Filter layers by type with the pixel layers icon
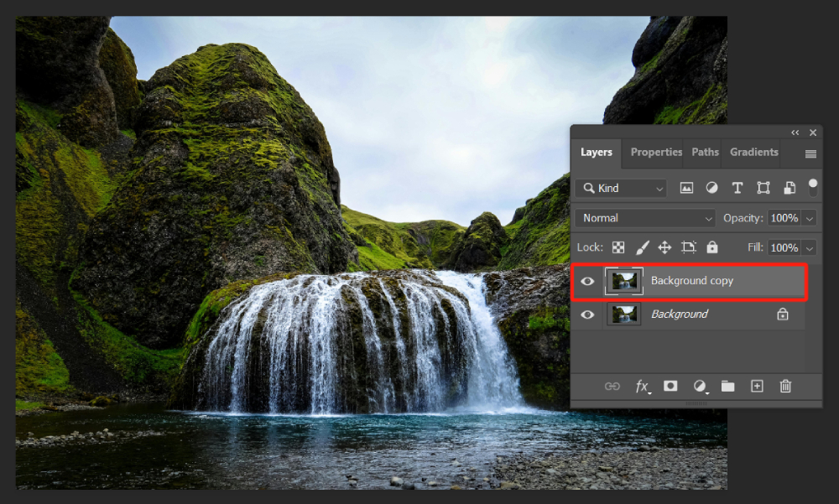839x504 pixels. click(686, 188)
